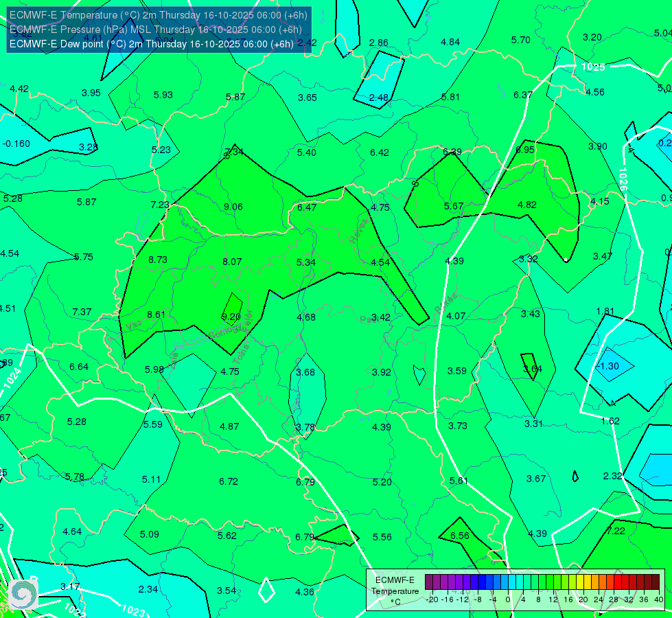Click the temperature value 6.72

[229, 481]
